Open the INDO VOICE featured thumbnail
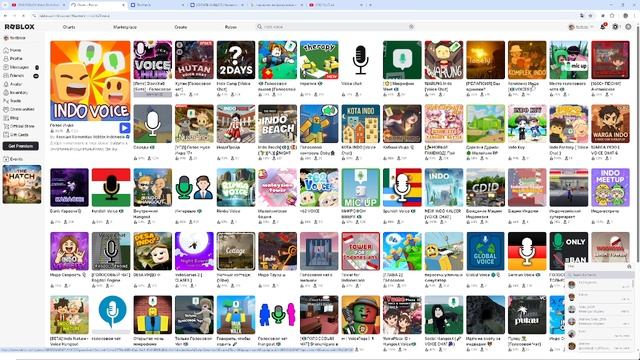The image size is (640, 360). point(91,81)
